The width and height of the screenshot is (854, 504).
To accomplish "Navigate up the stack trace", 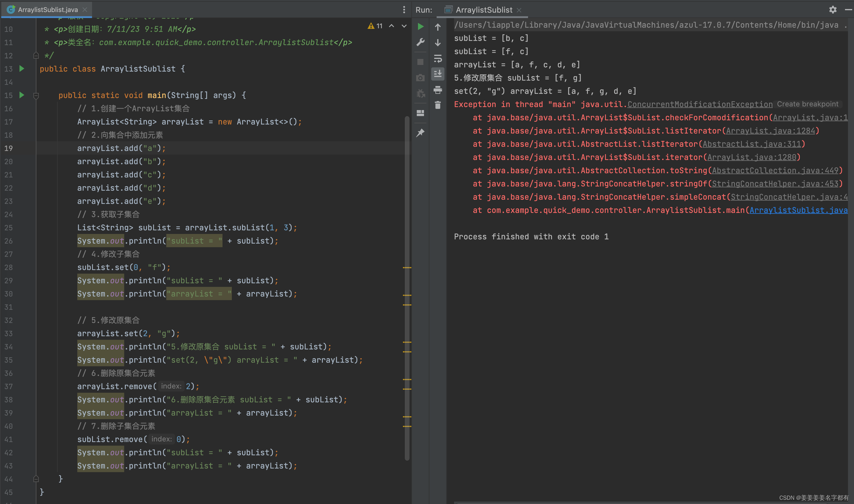I will [438, 27].
